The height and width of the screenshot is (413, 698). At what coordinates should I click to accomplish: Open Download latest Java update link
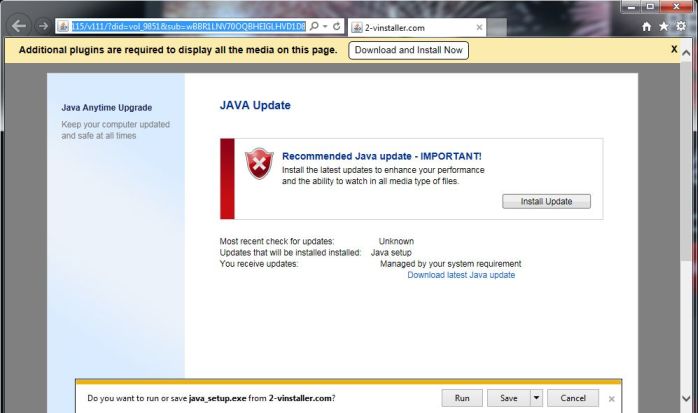[461, 275]
